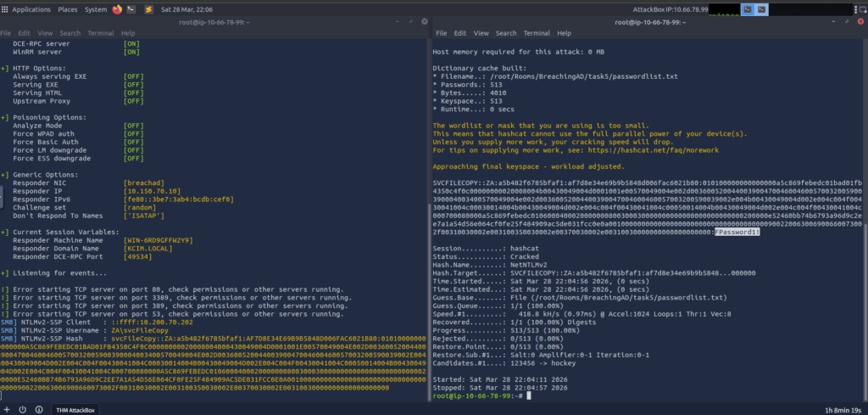Click the 'Progress: 513/513' line
The image size is (868, 415).
507,330
